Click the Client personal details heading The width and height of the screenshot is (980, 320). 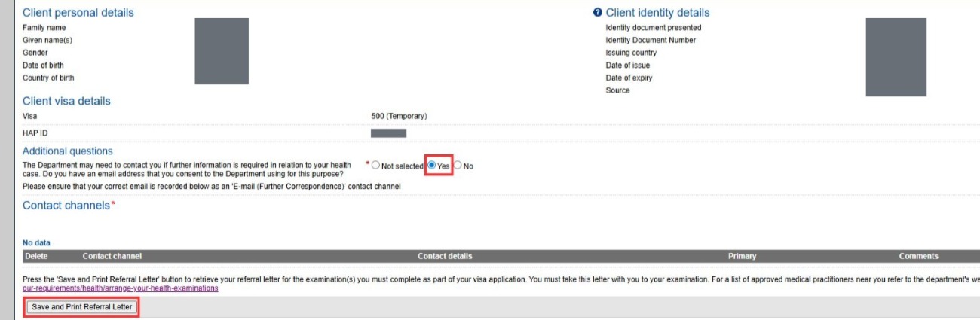pyautogui.click(x=78, y=13)
